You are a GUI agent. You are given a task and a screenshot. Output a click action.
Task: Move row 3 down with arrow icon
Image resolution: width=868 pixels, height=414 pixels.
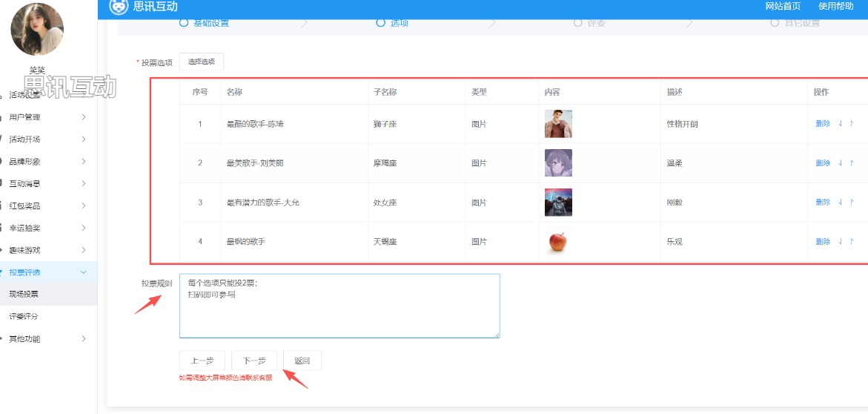tap(840, 203)
